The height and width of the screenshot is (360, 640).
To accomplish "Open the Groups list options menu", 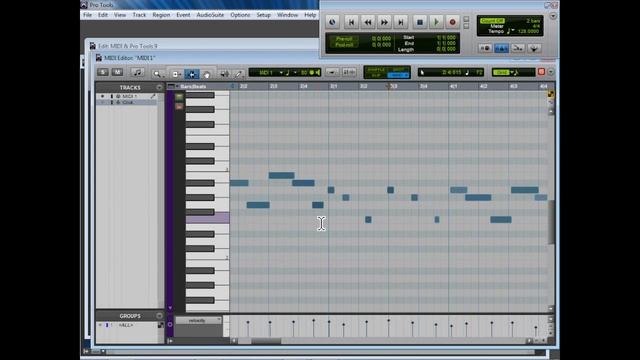I will click(x=159, y=316).
